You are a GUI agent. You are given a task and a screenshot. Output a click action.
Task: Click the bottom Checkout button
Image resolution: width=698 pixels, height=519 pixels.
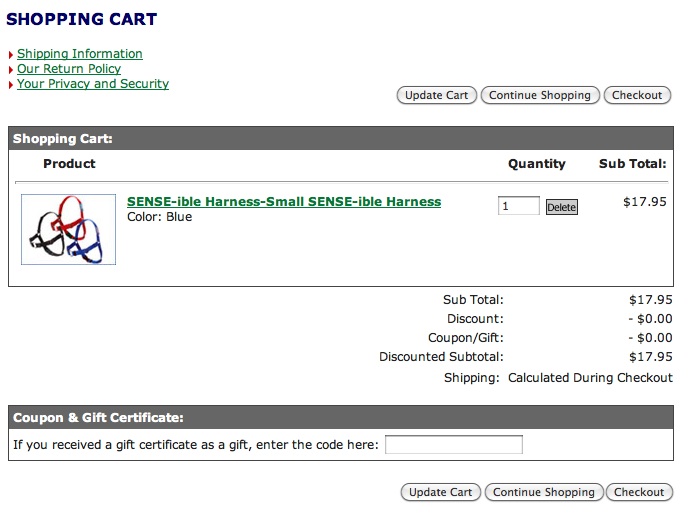coord(639,492)
